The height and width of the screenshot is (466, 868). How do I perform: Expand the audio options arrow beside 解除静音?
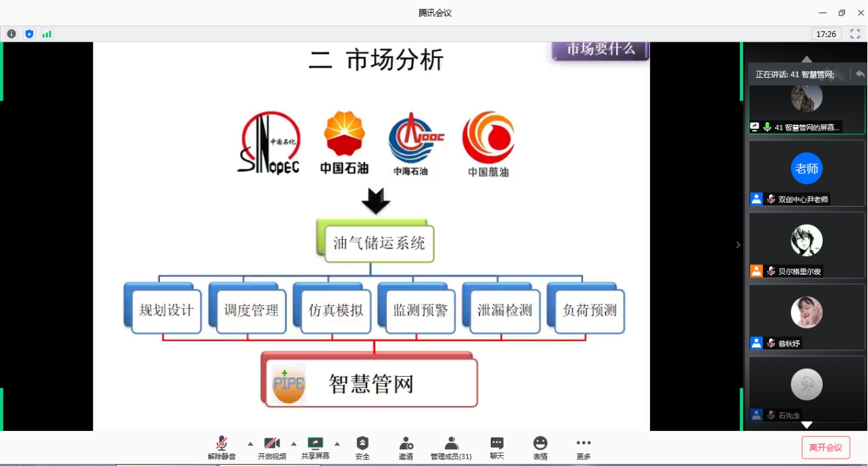[250, 444]
